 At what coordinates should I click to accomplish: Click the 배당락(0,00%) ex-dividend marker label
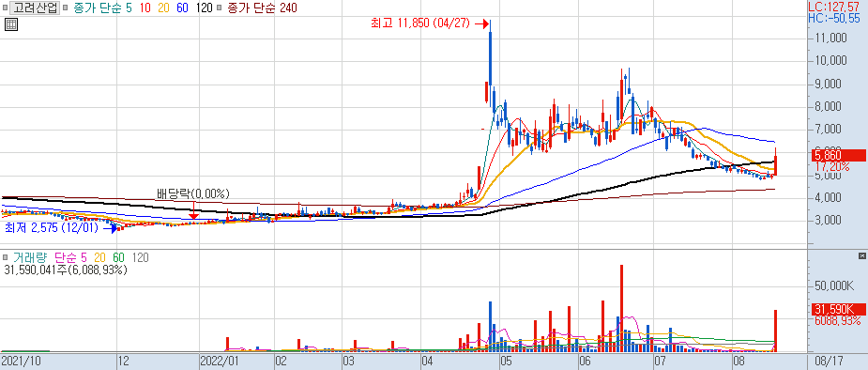[x=193, y=193]
